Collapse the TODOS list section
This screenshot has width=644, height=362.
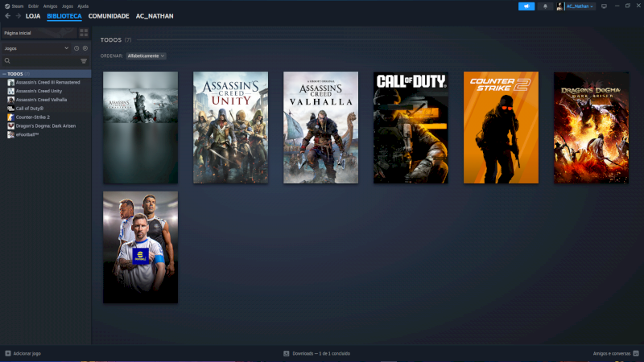tap(4, 74)
